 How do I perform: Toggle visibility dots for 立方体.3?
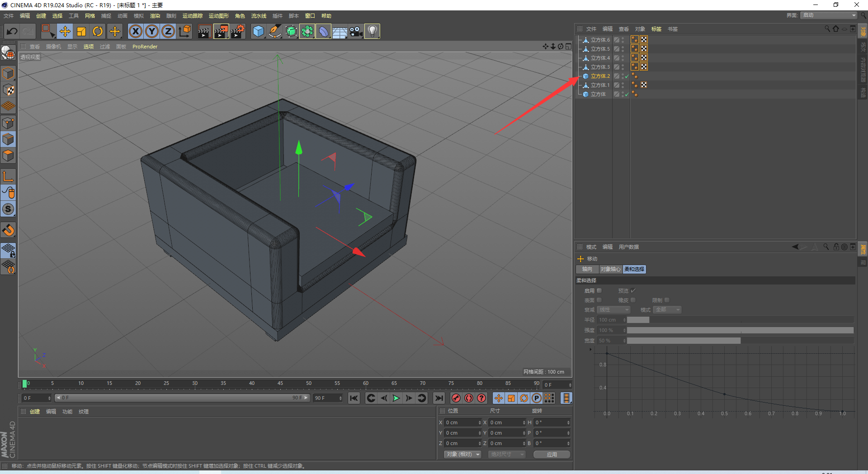(623, 67)
